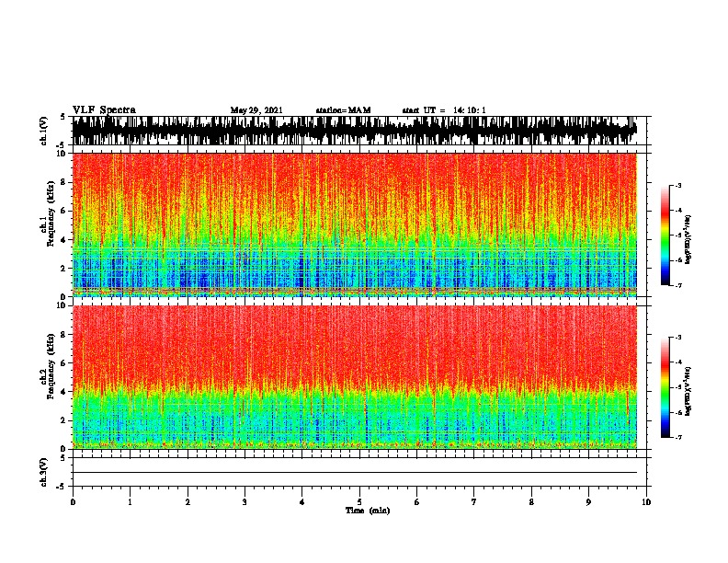
Task: Click the ch.1 voltage waveform panel
Action: click(355, 131)
